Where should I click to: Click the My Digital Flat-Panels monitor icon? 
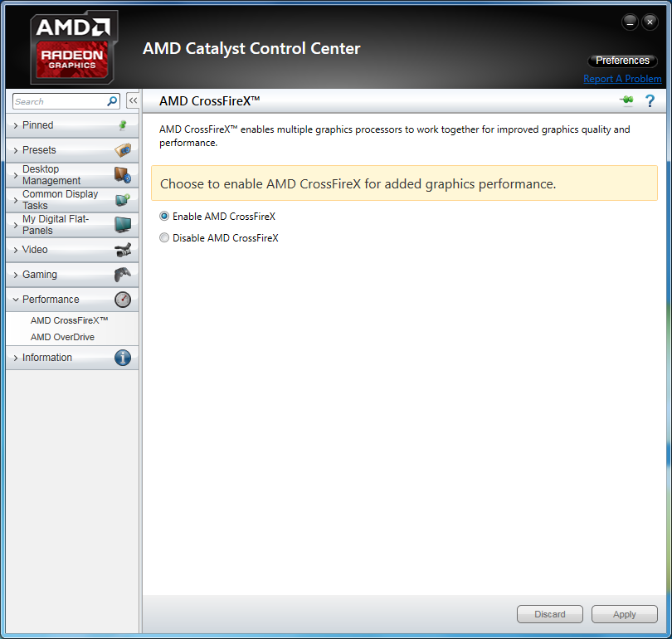point(123,225)
